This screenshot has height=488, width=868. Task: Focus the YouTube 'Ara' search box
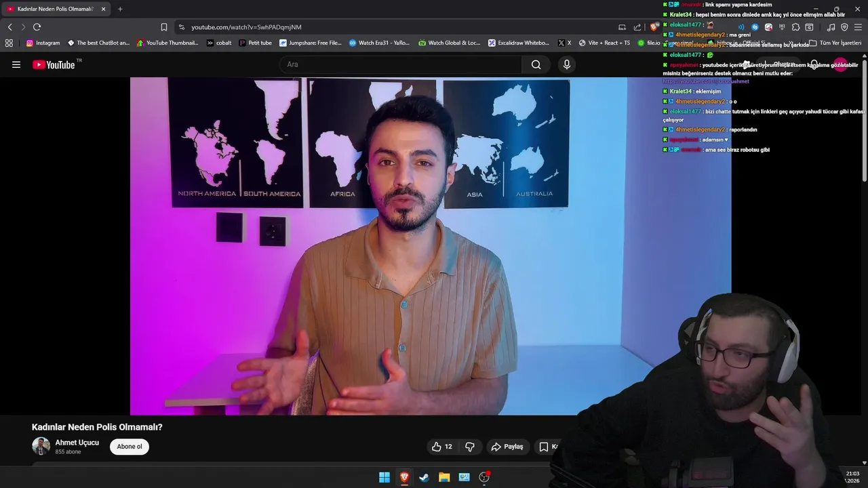click(400, 64)
